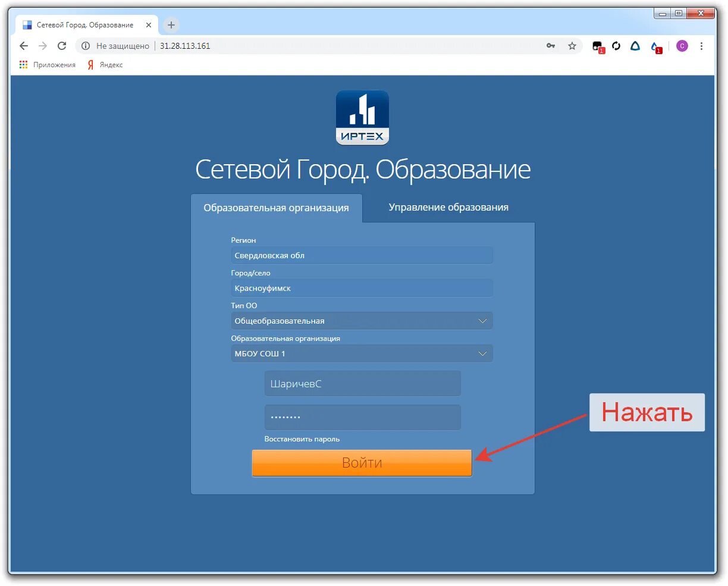The height and width of the screenshot is (586, 728).
Task: Click the saved password key icon
Action: pos(551,46)
